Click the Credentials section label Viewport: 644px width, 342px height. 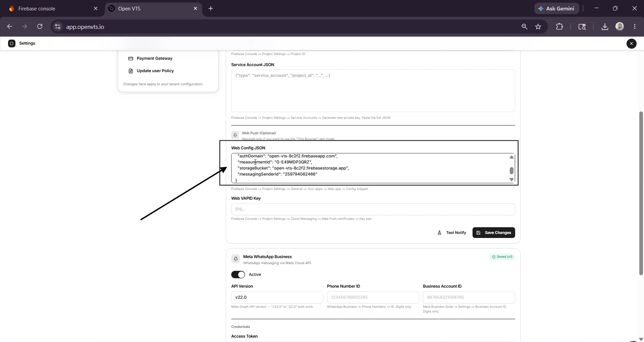241,327
